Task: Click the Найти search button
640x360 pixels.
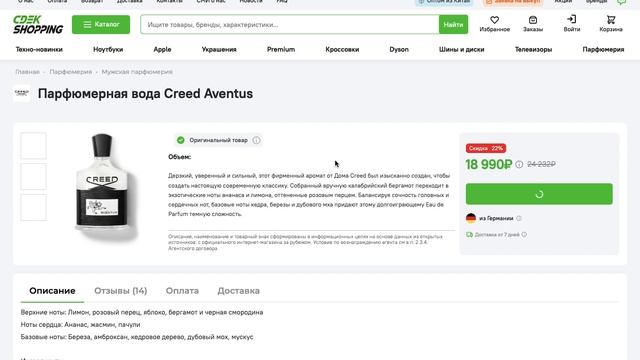Action: (453, 24)
